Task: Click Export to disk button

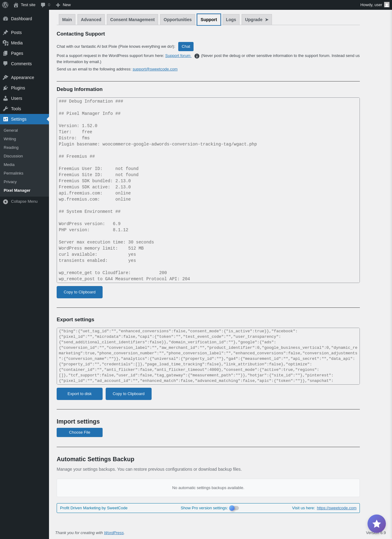Action: pyautogui.click(x=80, y=394)
